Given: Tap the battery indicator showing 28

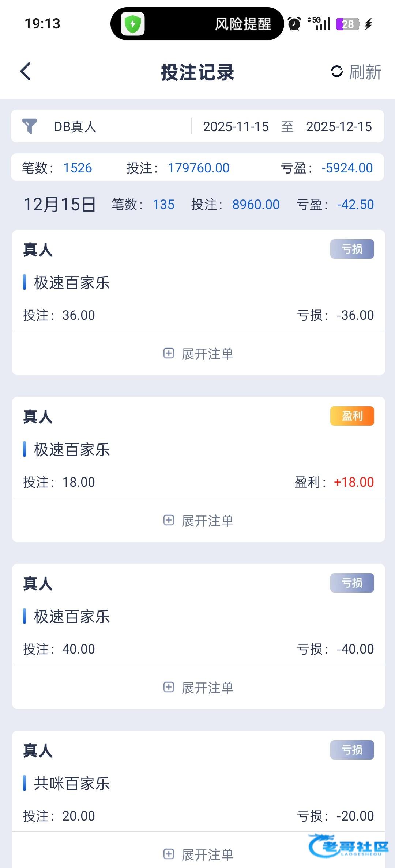Looking at the screenshot, I should point(347,24).
